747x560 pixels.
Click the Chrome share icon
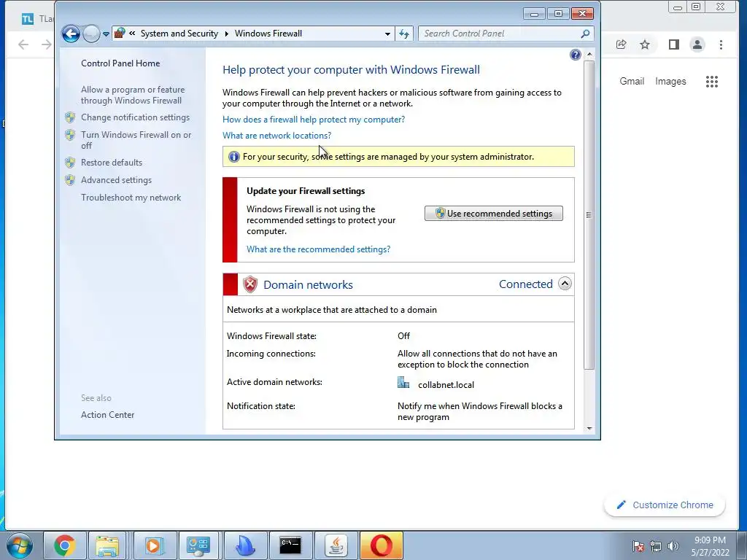click(x=621, y=44)
